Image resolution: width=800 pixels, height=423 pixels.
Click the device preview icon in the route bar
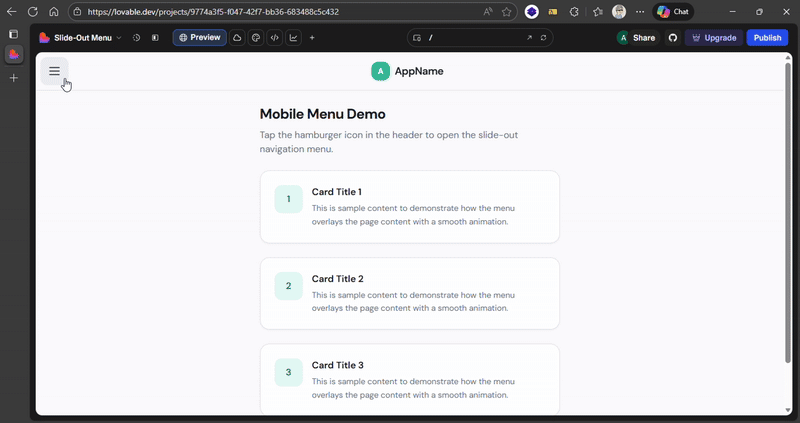(417, 38)
